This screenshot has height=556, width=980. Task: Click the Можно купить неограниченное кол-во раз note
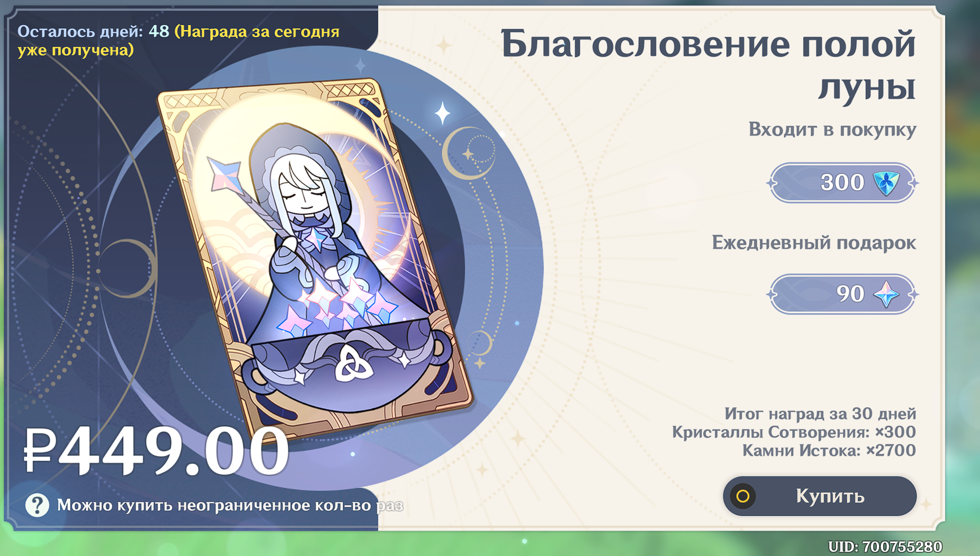230,506
